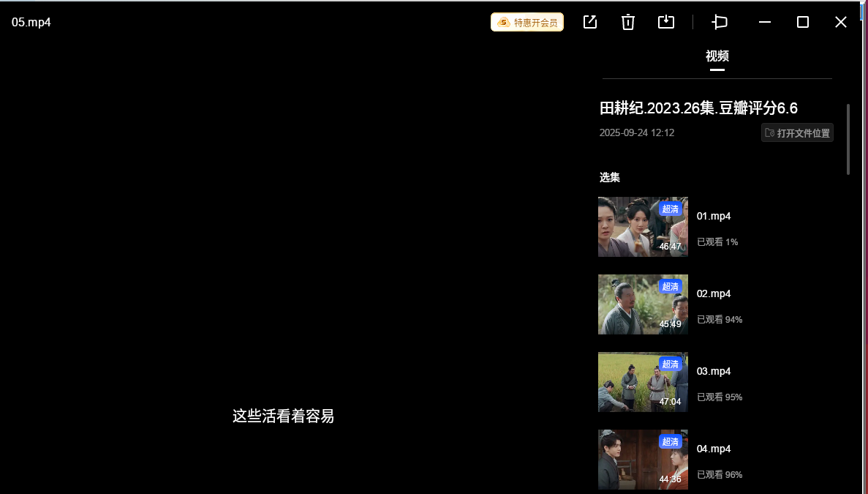Click the download icon in title bar

[665, 22]
